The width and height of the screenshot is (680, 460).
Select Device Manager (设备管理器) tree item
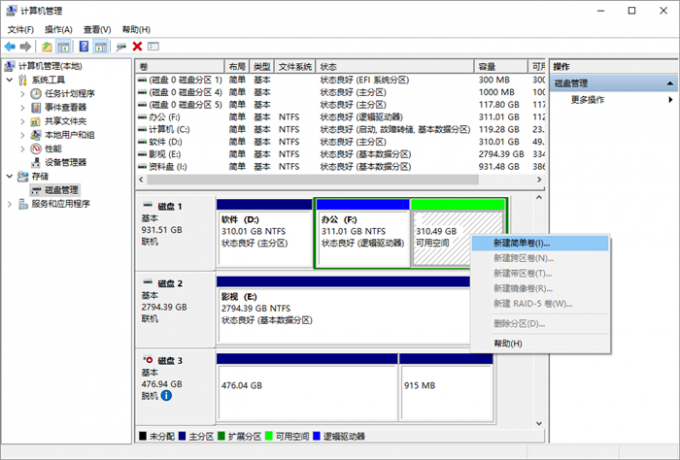(x=59, y=163)
